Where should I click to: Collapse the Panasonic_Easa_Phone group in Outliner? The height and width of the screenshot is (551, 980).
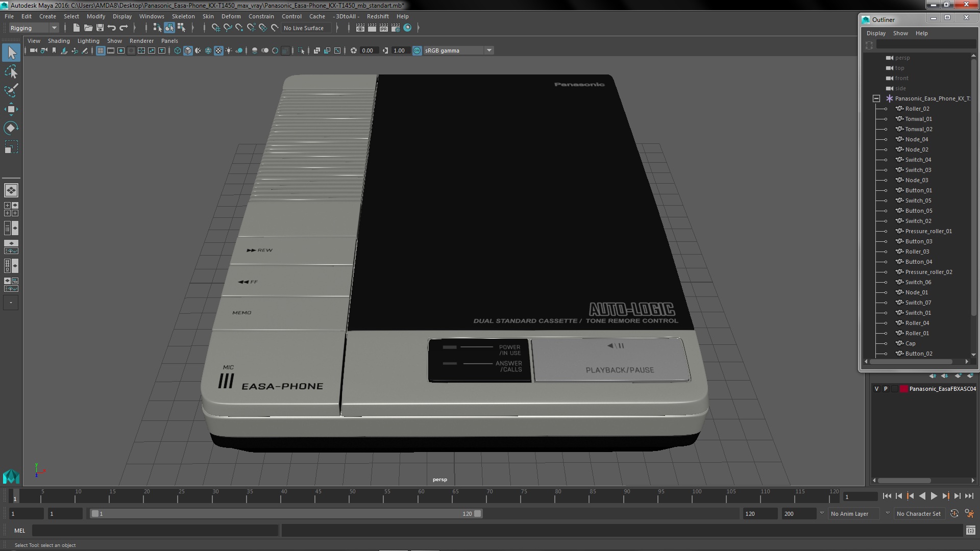tap(876, 98)
